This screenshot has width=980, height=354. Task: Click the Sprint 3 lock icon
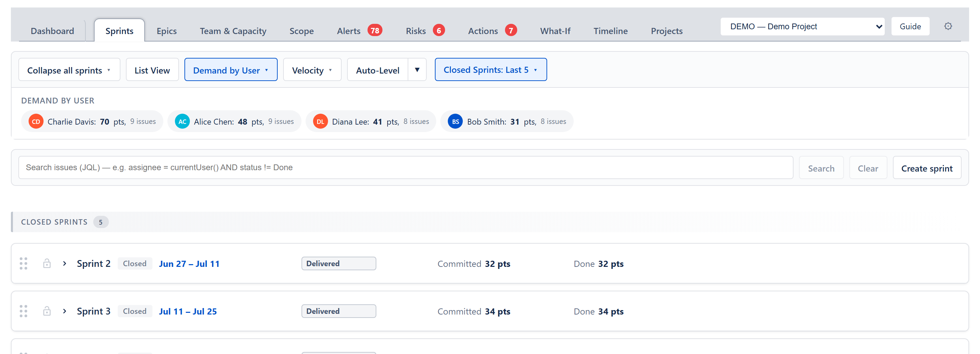coord(47,311)
